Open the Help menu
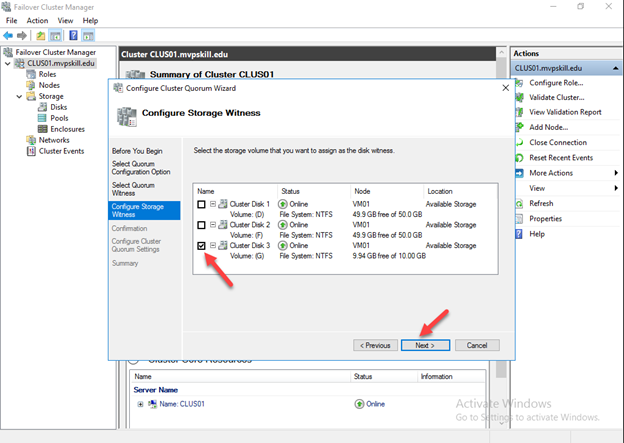The width and height of the screenshot is (624, 443). point(90,21)
